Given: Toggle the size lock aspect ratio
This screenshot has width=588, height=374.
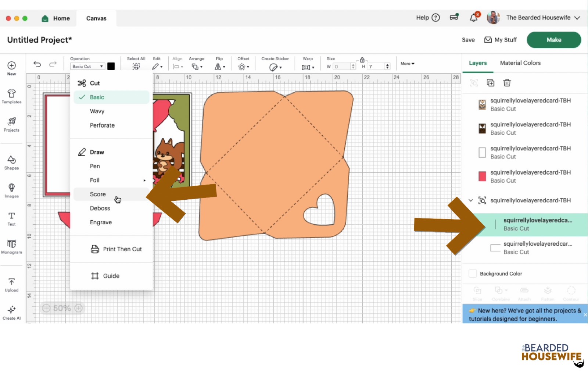Looking at the screenshot, I should click(x=362, y=60).
